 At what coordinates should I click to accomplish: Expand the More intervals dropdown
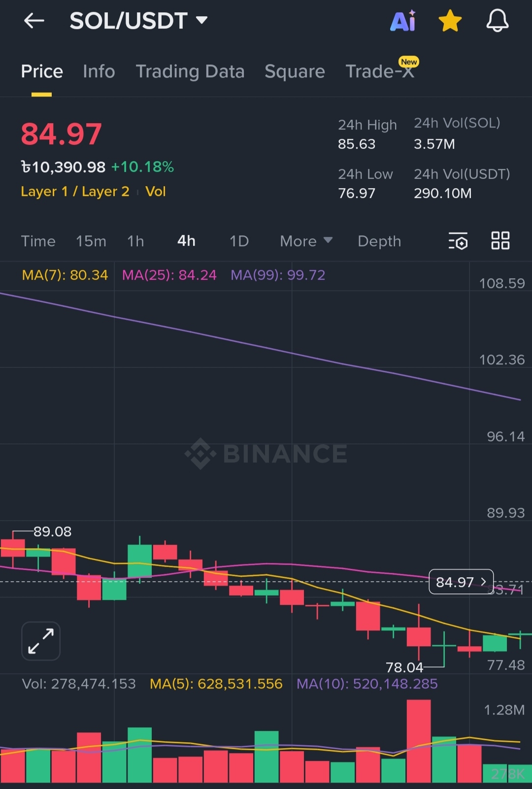pos(306,241)
